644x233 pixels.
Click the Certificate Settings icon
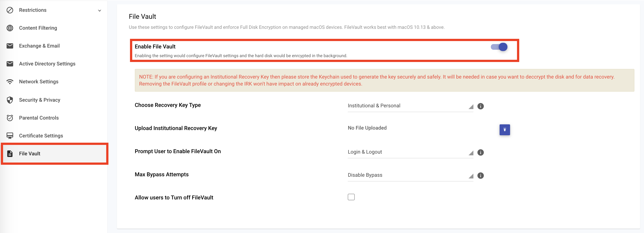[10, 136]
